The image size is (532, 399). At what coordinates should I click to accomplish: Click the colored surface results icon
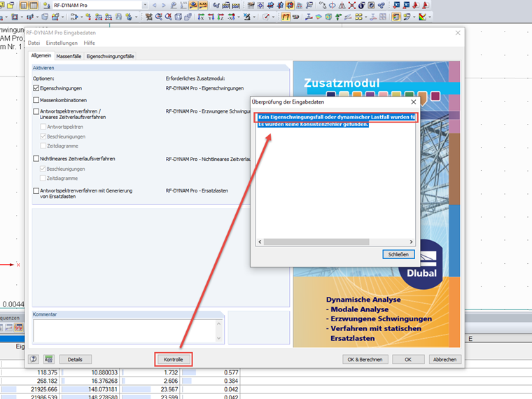(x=318, y=17)
